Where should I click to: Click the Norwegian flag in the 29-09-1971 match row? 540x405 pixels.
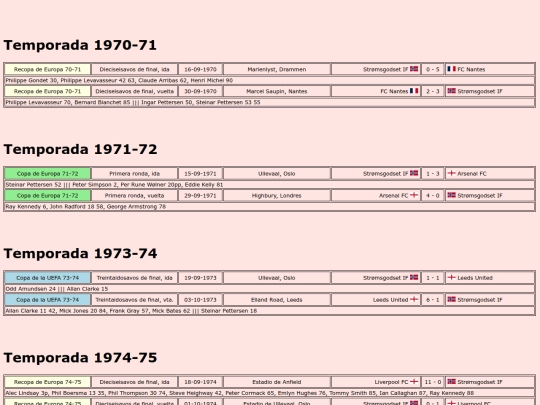click(x=451, y=195)
